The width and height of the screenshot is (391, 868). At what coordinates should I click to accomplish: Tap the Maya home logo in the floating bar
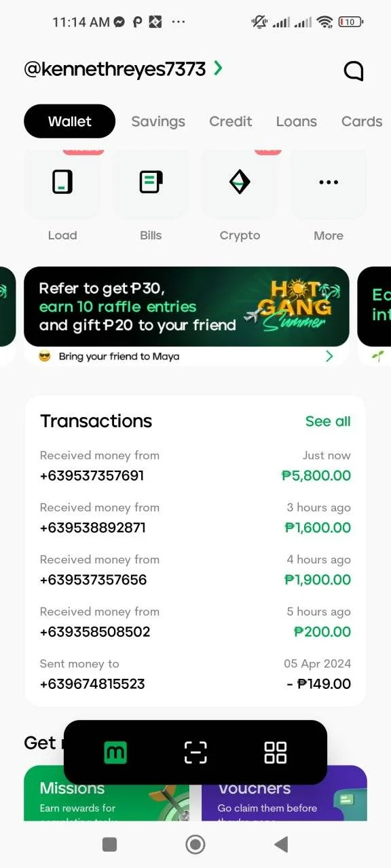tap(115, 753)
